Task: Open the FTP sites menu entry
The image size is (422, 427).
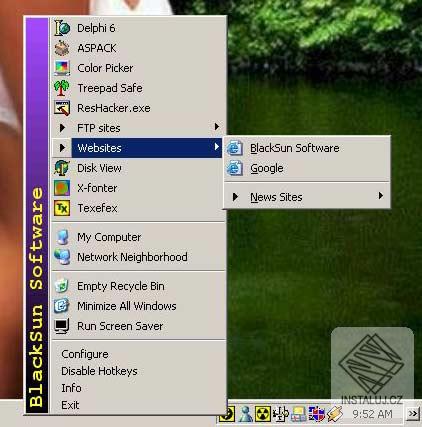Action: [138, 128]
